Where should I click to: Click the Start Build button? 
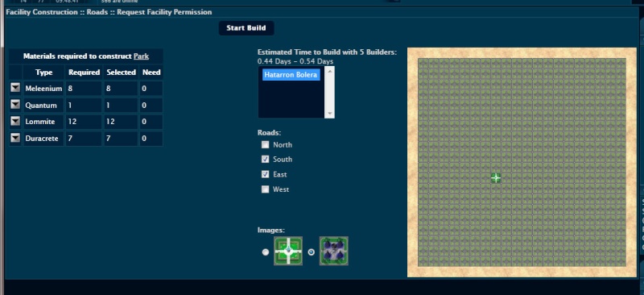tap(246, 28)
